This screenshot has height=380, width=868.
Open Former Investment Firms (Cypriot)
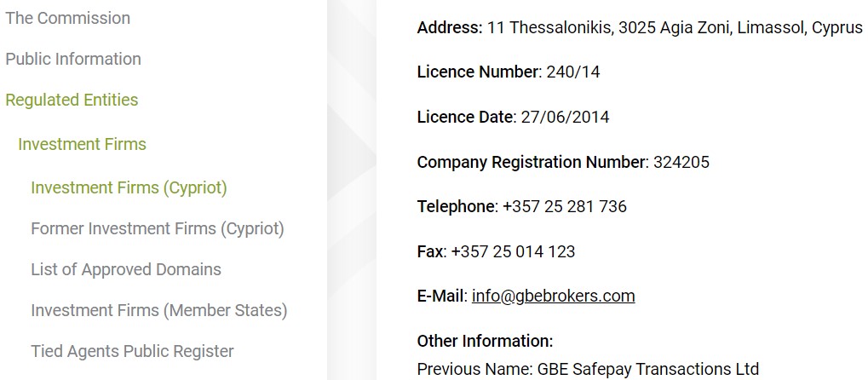158,228
